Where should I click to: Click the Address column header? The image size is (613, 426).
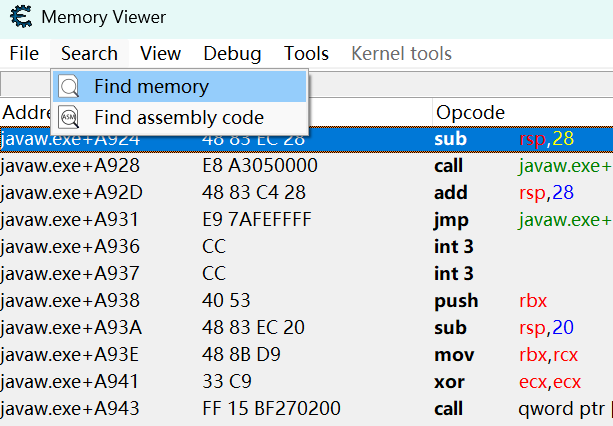25,112
